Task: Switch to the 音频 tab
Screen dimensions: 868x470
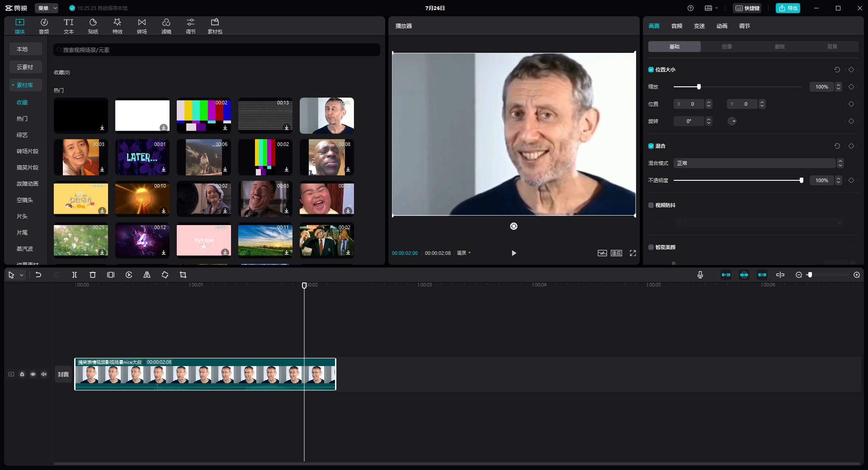Action: click(676, 26)
